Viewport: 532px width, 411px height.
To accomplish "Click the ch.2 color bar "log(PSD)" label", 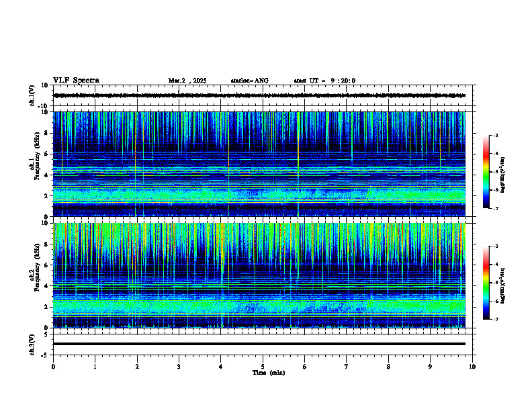I will 503,285.
